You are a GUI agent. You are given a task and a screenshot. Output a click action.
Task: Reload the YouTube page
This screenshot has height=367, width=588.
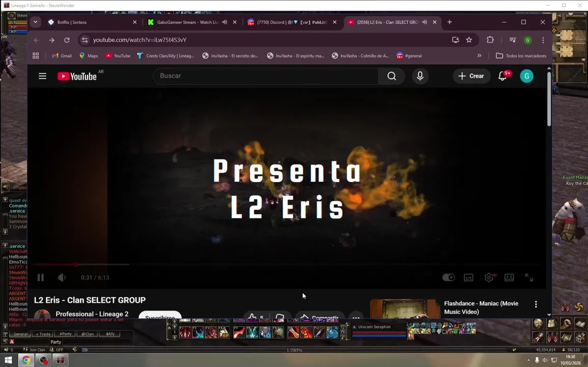coord(67,40)
